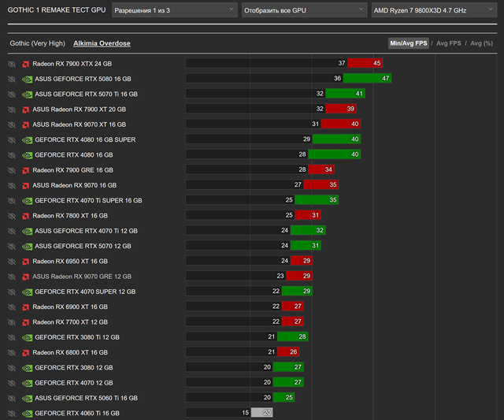The image size is (504, 420).
Task: Toggle eye icon for GEFORCE RTX 4080 16 GB
Action: 12,155
